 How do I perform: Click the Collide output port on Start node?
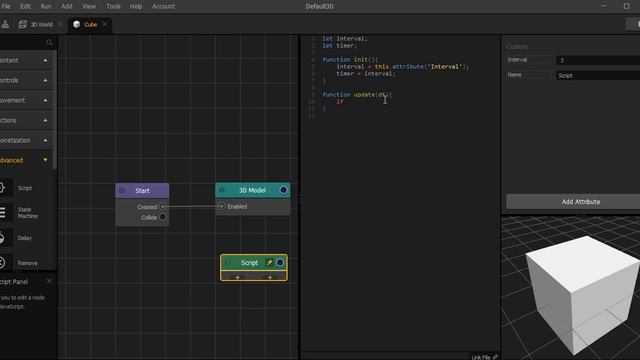(163, 217)
